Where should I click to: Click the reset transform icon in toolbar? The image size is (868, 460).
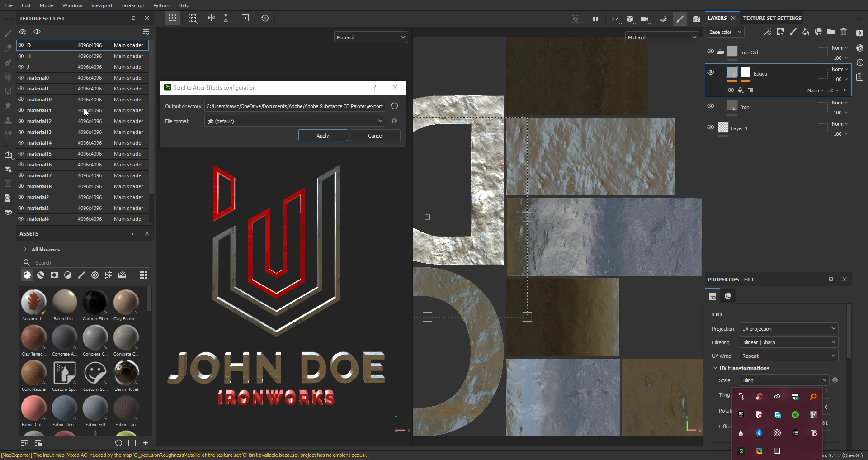pos(265,18)
